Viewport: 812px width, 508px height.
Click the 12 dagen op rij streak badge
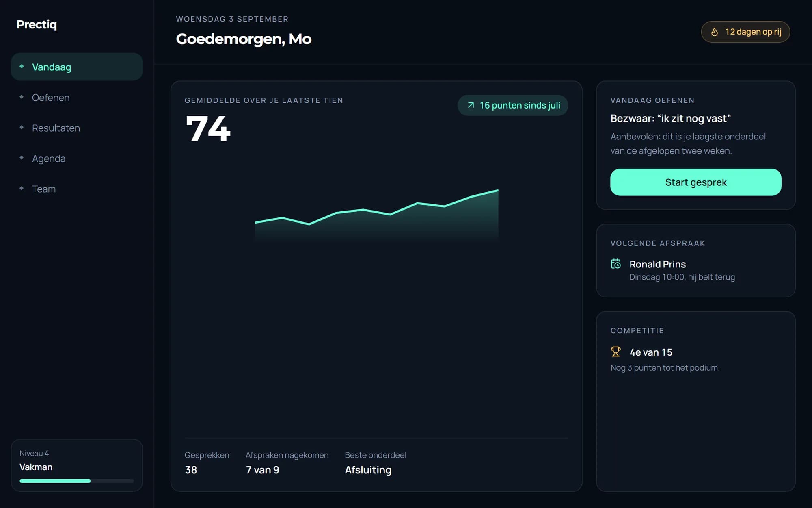pyautogui.click(x=745, y=32)
